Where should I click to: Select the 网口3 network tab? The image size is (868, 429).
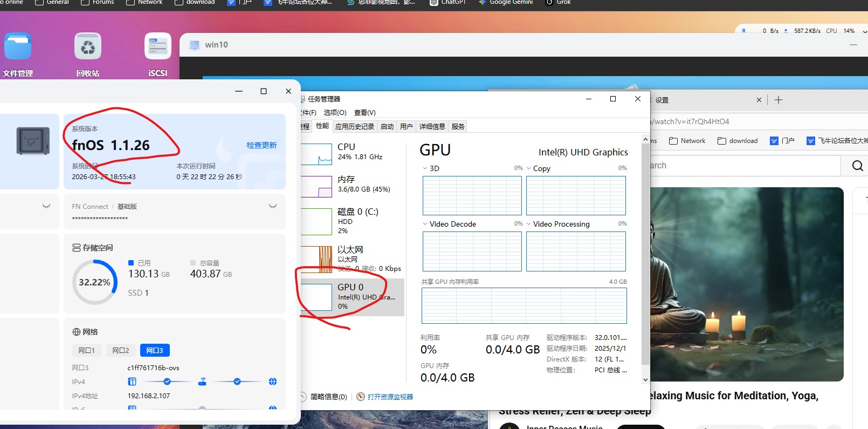click(x=155, y=350)
